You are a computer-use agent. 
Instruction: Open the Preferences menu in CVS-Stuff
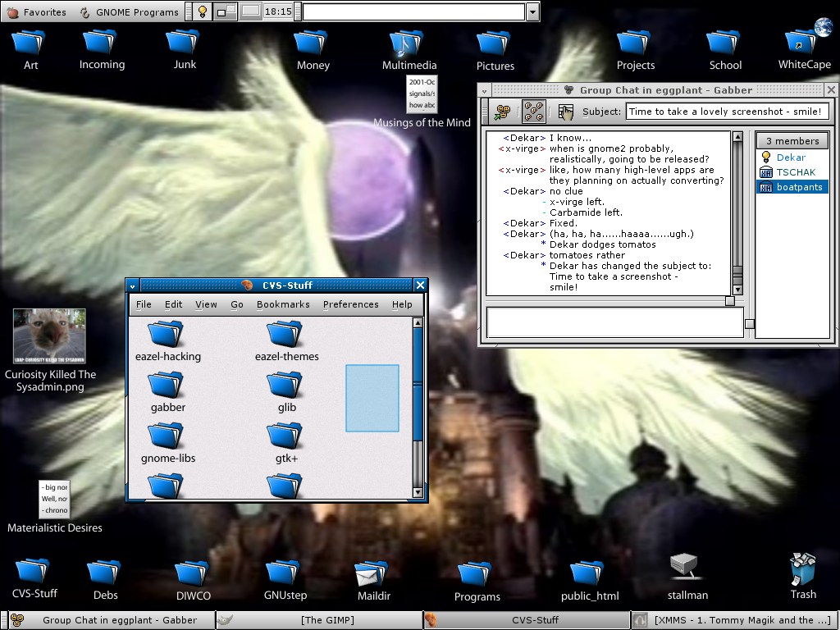tap(350, 304)
